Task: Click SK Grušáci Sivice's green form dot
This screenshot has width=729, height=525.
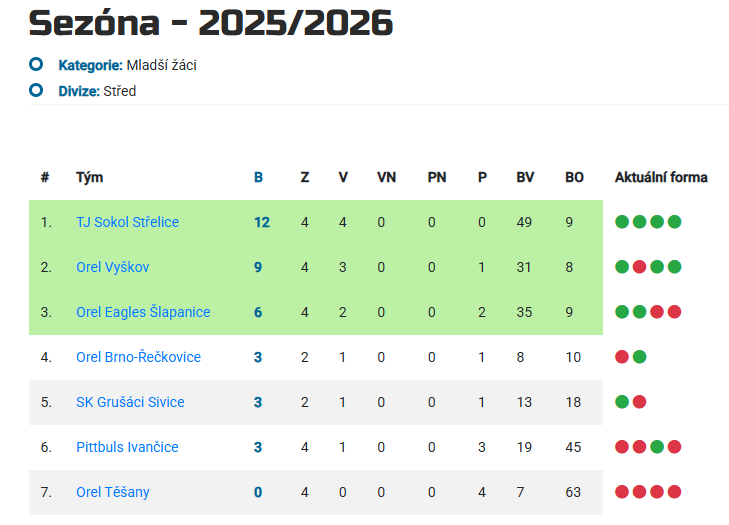Action: pyautogui.click(x=623, y=402)
